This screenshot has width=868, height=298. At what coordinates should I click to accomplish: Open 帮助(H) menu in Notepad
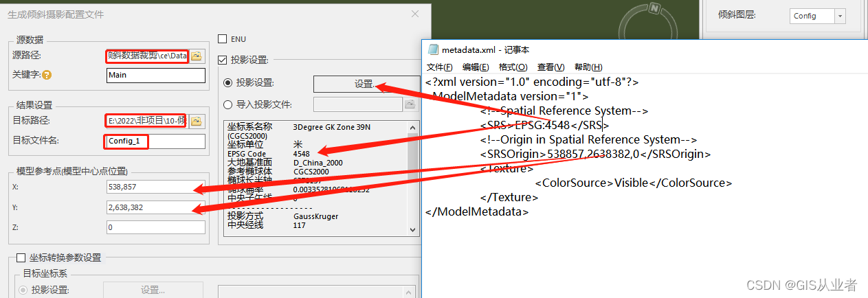point(588,67)
